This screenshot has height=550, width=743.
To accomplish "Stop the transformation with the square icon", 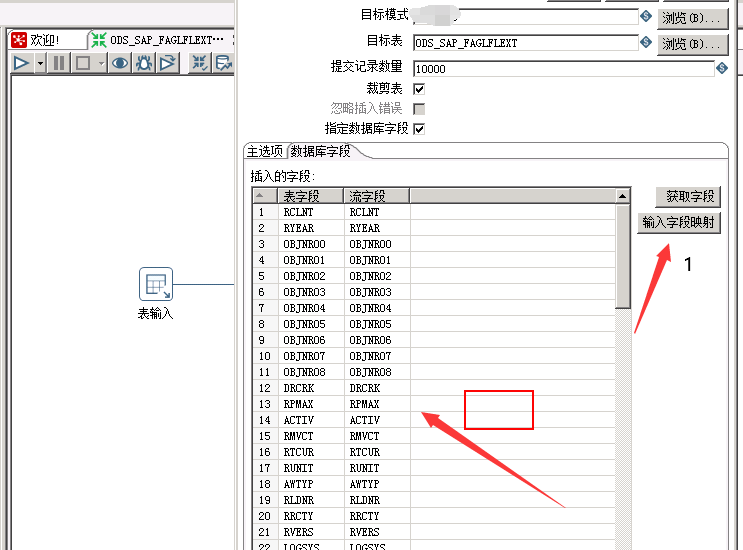I will [x=83, y=63].
